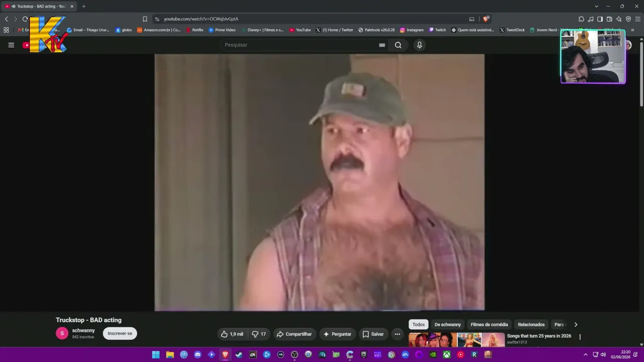The width and height of the screenshot is (644, 362).
Task: Select the Todos filter chip
Action: (419, 324)
